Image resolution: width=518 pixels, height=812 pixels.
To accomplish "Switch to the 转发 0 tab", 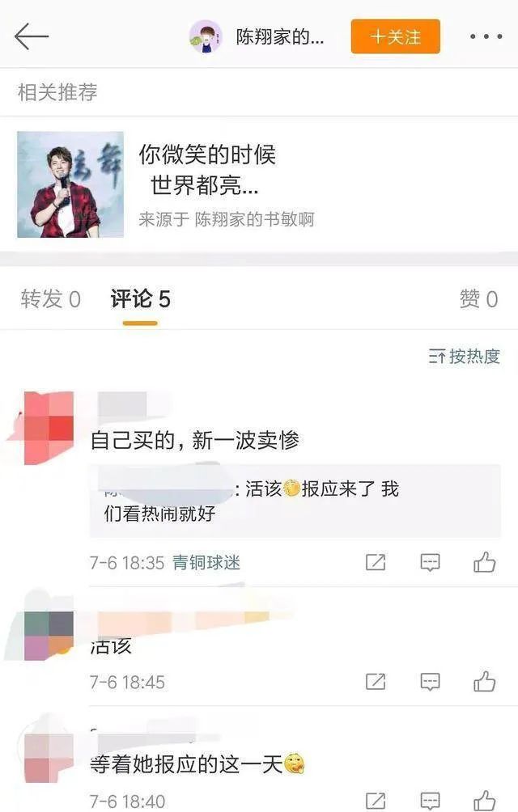I will click(x=51, y=299).
